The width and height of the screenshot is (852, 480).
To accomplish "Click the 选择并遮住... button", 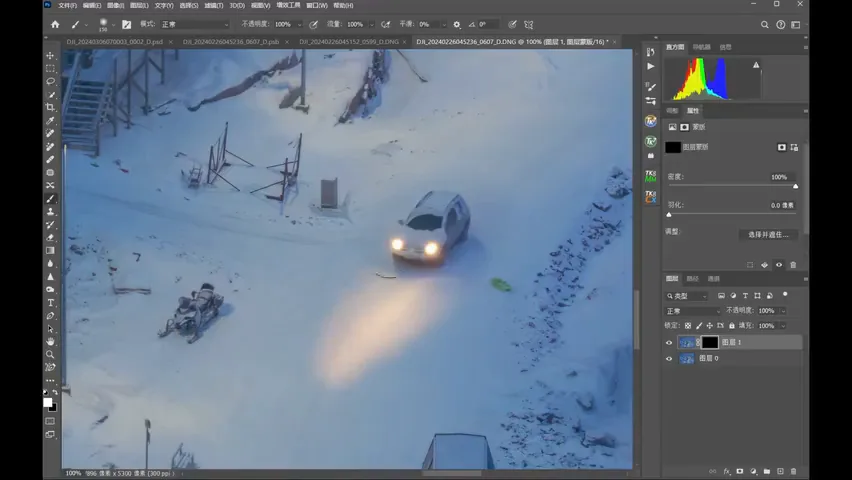I will (x=768, y=235).
